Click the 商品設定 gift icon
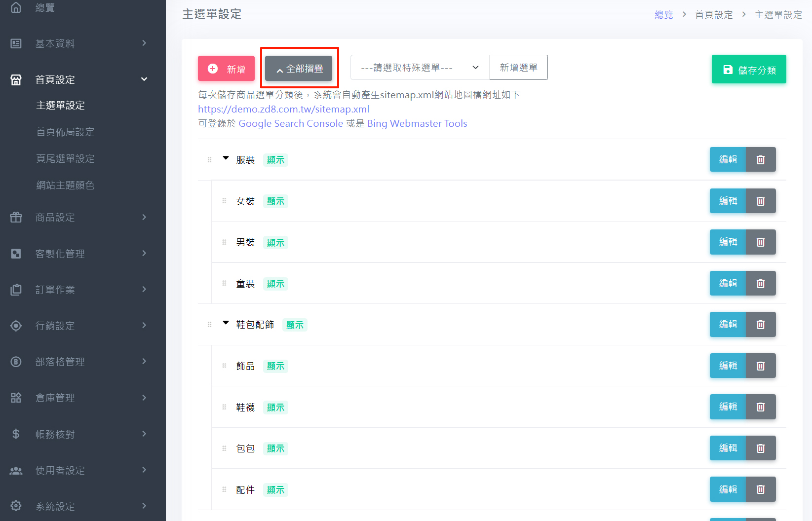Viewport: 812px width, 521px height. click(16, 217)
